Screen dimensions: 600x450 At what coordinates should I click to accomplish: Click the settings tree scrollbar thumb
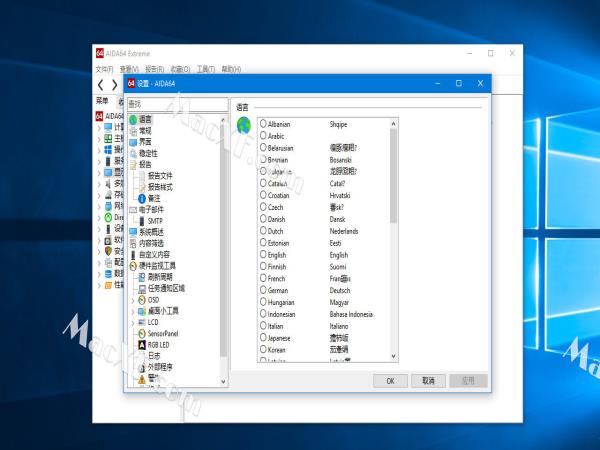tap(223, 240)
